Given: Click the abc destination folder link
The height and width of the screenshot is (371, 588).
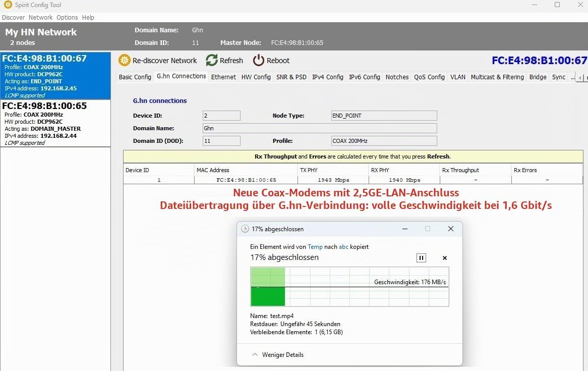Looking at the screenshot, I should coord(343,247).
